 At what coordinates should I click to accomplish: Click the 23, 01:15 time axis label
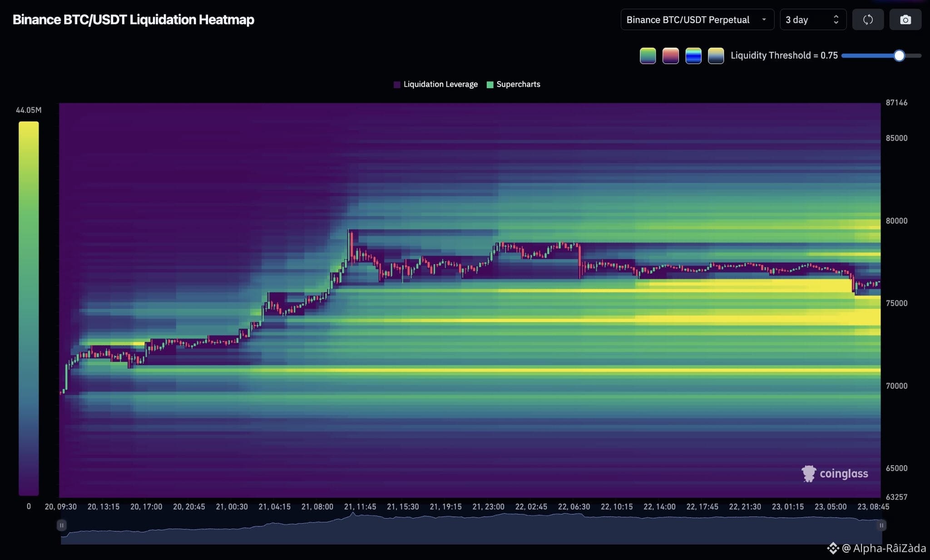[788, 506]
